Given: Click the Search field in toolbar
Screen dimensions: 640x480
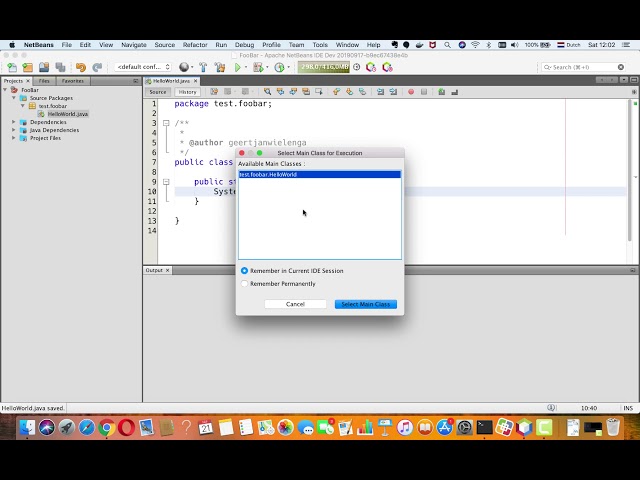Looking at the screenshot, I should point(583,67).
